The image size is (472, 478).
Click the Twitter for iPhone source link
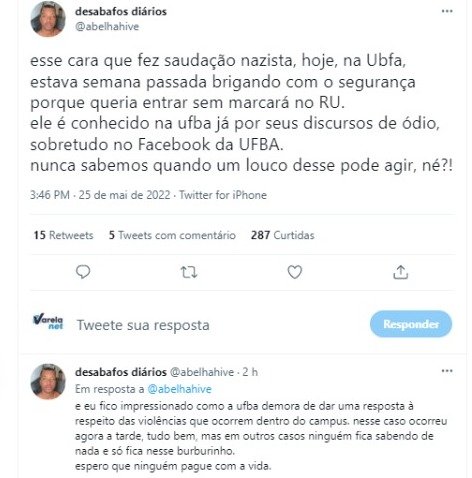pos(223,195)
